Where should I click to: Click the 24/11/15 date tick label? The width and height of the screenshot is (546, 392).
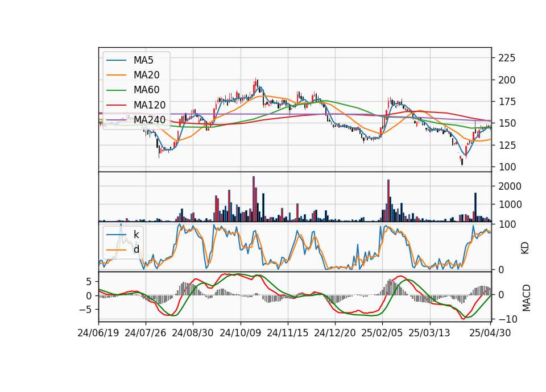click(288, 333)
